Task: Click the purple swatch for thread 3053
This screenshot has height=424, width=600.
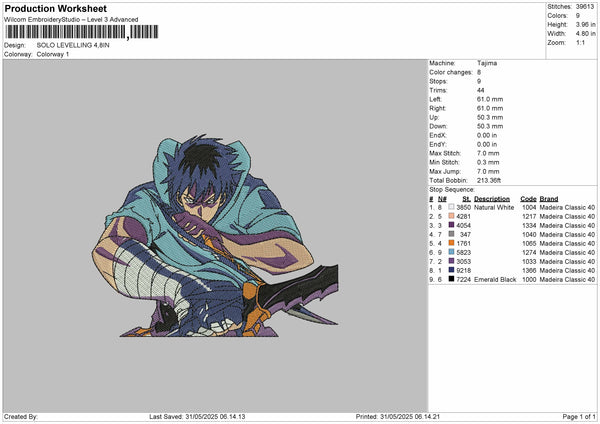Action: [x=451, y=261]
